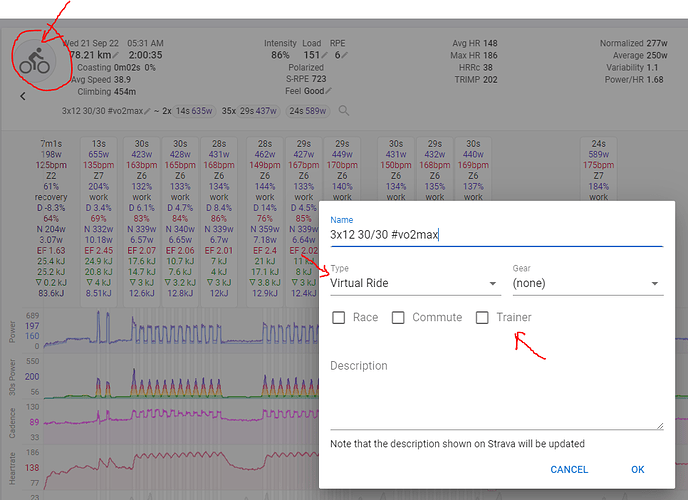The height and width of the screenshot is (500, 688).
Task: Click the Variability 1.1 stat
Action: (632, 67)
